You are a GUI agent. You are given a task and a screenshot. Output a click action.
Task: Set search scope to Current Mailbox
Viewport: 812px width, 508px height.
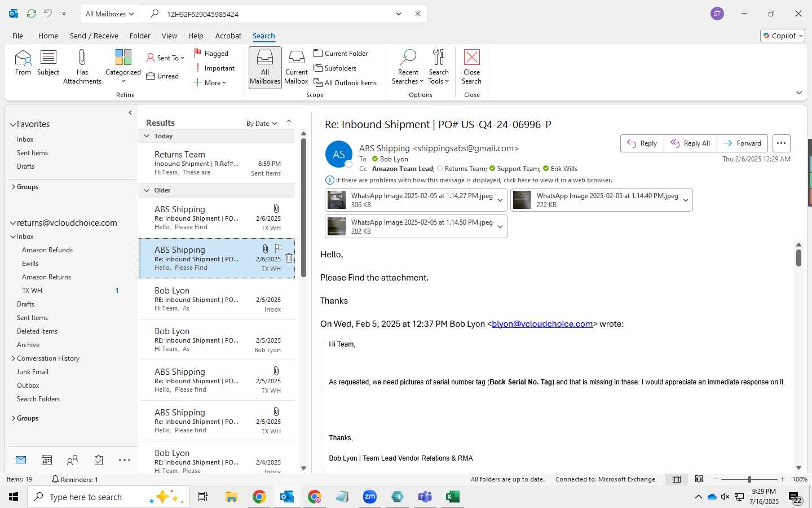pyautogui.click(x=296, y=67)
